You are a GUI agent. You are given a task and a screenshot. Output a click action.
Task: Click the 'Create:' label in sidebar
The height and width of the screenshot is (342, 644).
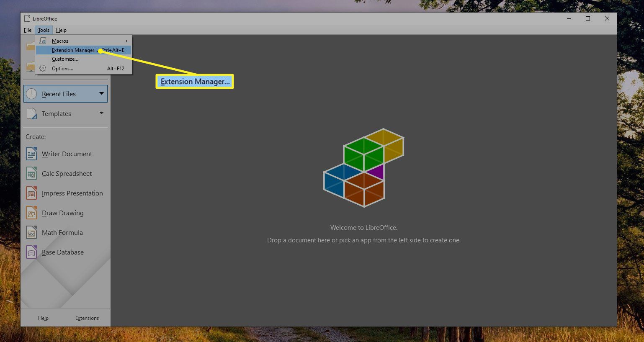(x=36, y=137)
